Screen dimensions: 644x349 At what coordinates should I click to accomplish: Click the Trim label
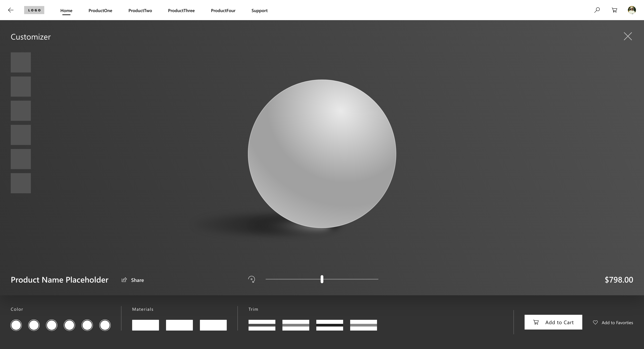pos(253,309)
